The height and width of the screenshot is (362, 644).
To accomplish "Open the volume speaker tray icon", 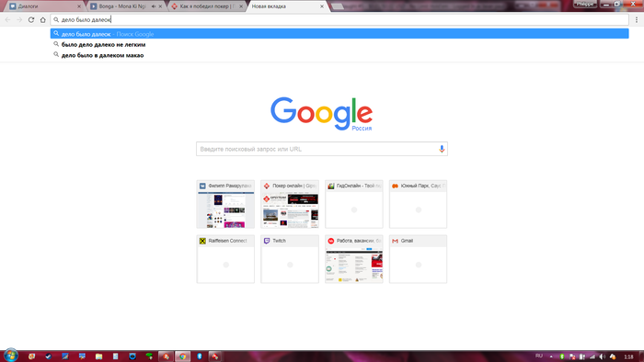I will [x=603, y=356].
